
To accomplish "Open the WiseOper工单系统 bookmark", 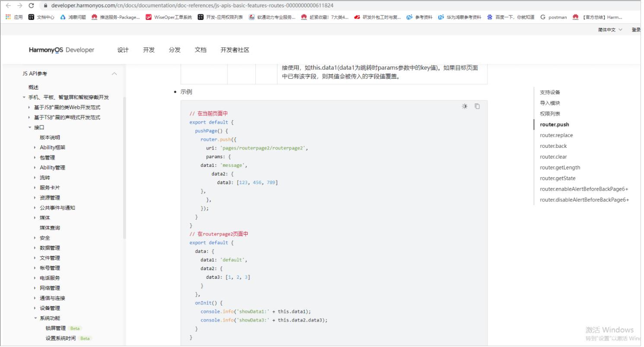I will pyautogui.click(x=169, y=17).
